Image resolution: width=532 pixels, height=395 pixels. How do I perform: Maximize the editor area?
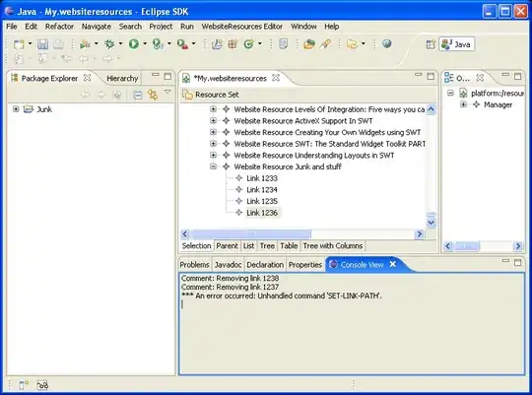tap(431, 76)
